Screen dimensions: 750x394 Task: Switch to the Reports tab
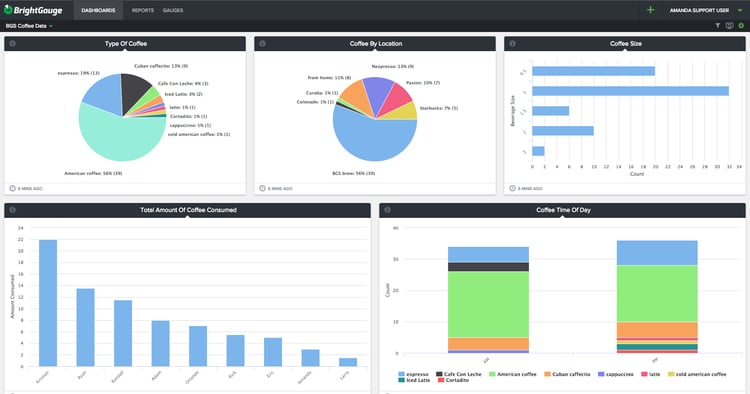(143, 10)
